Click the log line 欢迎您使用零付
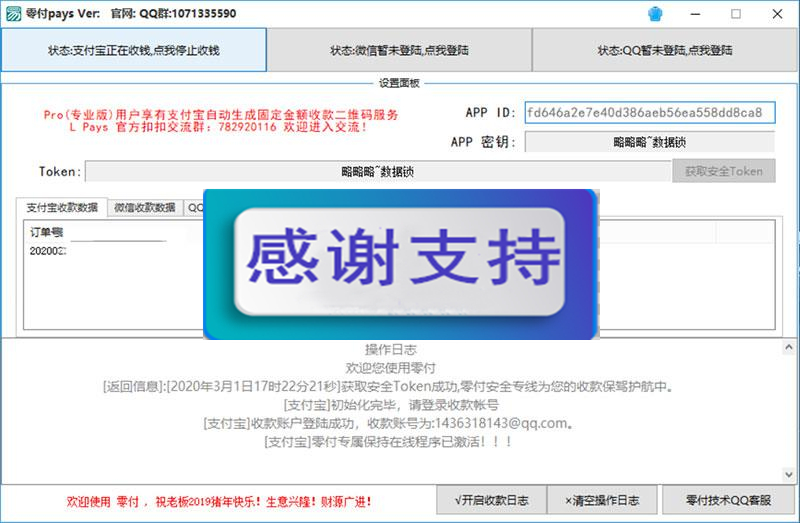Viewport: 800px width, 523px height. click(x=391, y=368)
